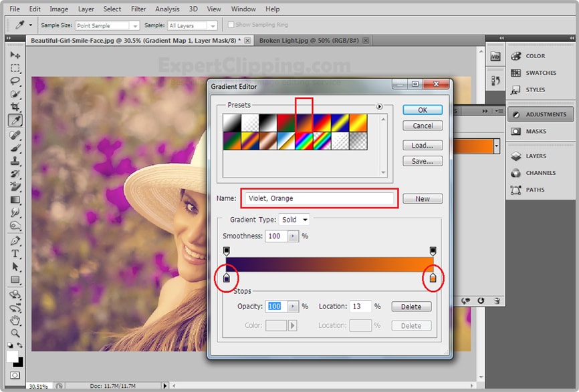This screenshot has height=392, width=579.
Task: Select the Lasso tool
Action: (x=15, y=81)
